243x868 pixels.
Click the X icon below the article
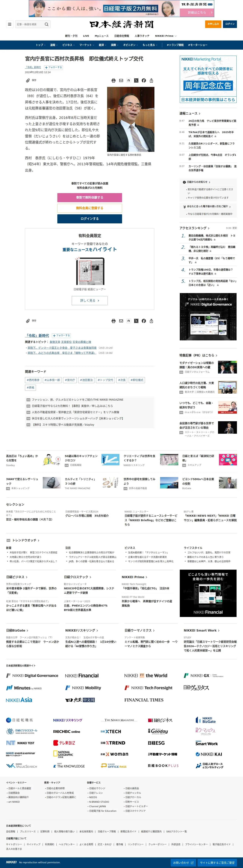point(136,321)
